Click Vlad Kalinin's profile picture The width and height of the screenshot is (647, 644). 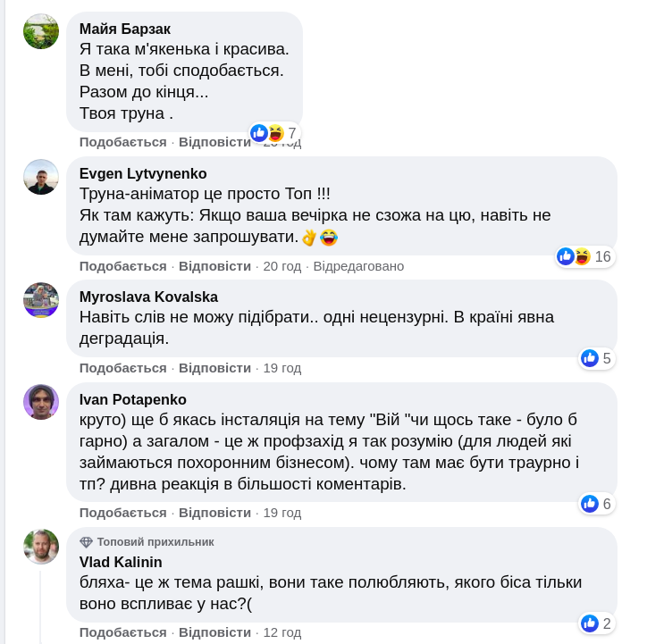pyautogui.click(x=41, y=547)
